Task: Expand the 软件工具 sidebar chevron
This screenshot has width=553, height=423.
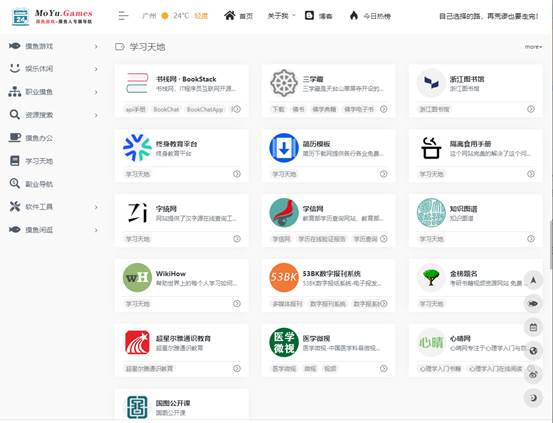Action: [96, 207]
